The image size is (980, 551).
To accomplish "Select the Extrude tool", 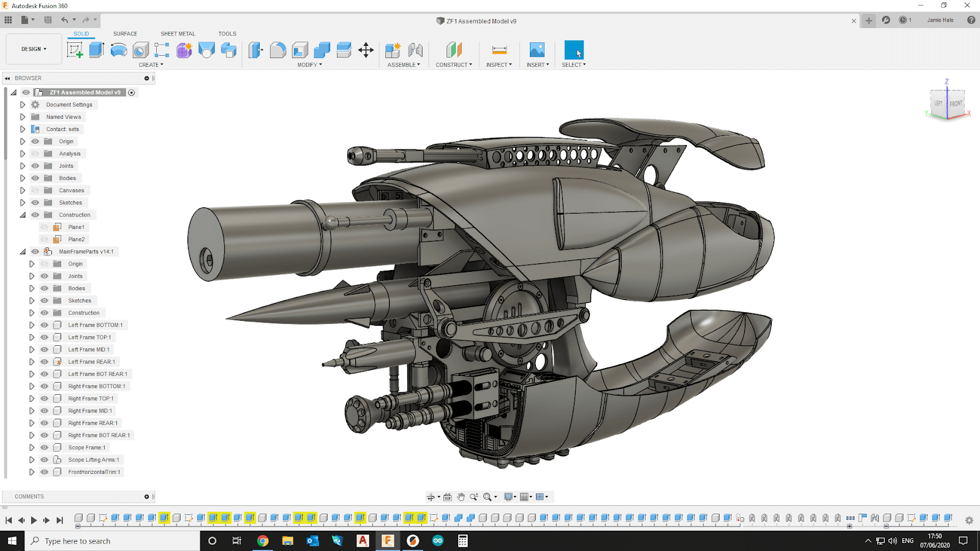I will 96,50.
